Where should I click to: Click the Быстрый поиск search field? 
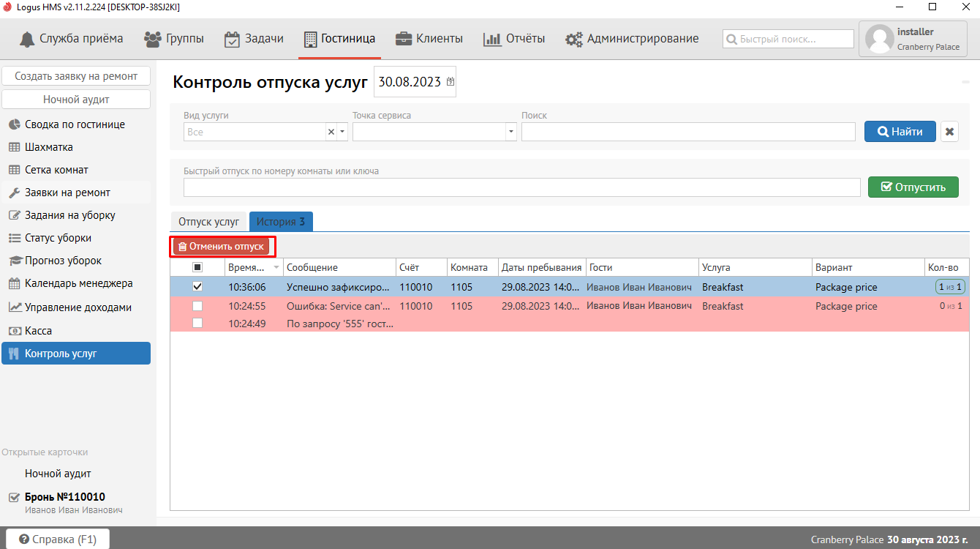(x=788, y=39)
